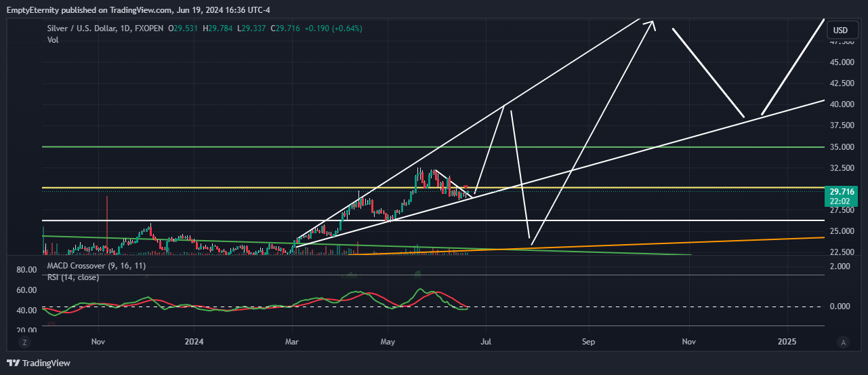Click the 2.000 MACD scale label
This screenshot has width=868, height=375.
(839, 267)
